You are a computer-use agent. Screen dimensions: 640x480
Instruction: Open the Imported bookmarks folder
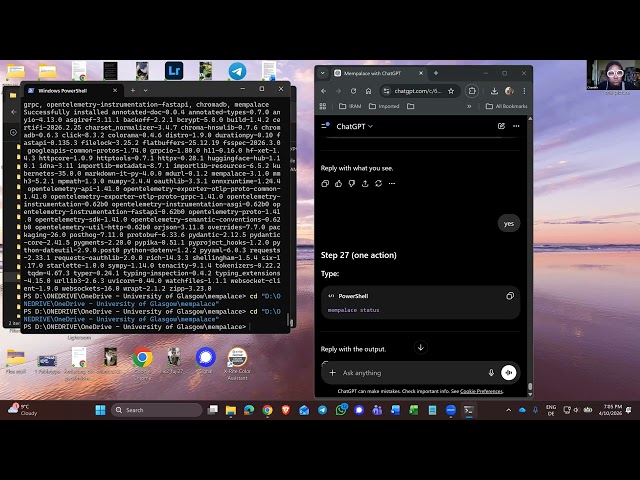click(384, 106)
